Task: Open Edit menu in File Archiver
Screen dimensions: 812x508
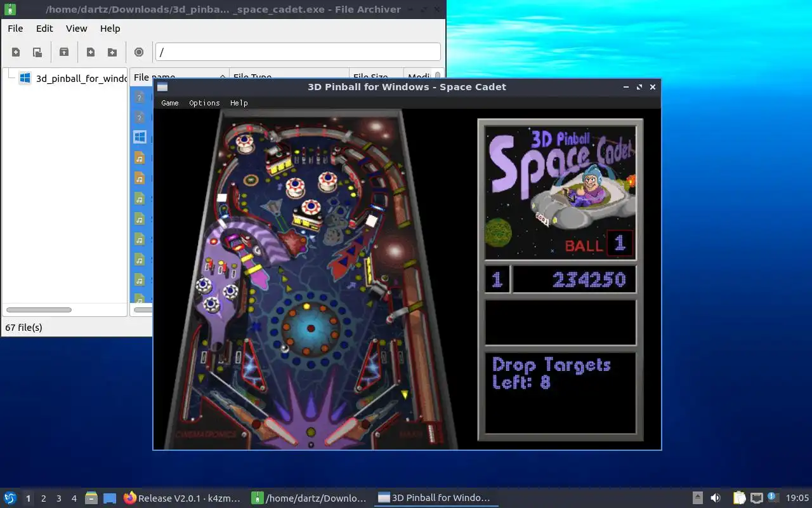Action: pyautogui.click(x=44, y=29)
